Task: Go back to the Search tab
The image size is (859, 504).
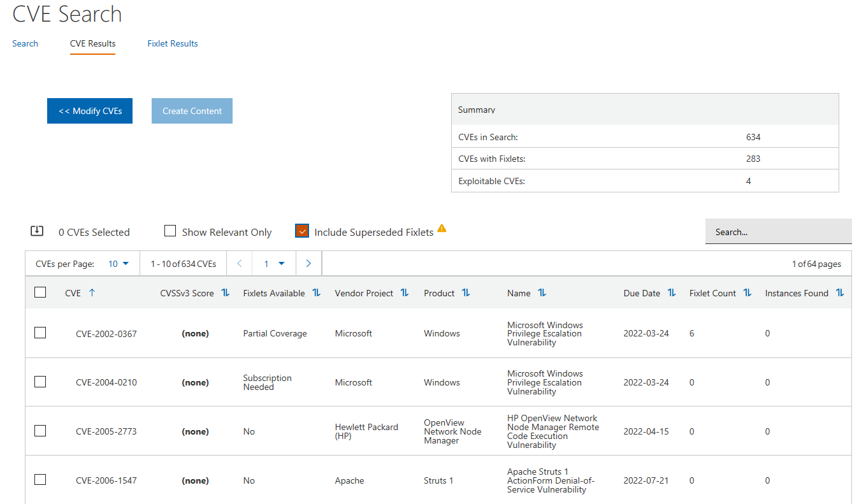Action: pos(25,43)
